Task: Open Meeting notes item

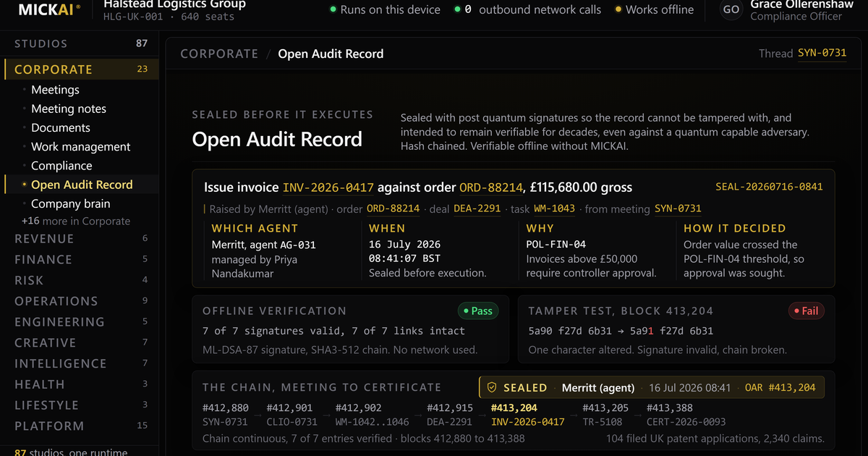Action: tap(69, 109)
